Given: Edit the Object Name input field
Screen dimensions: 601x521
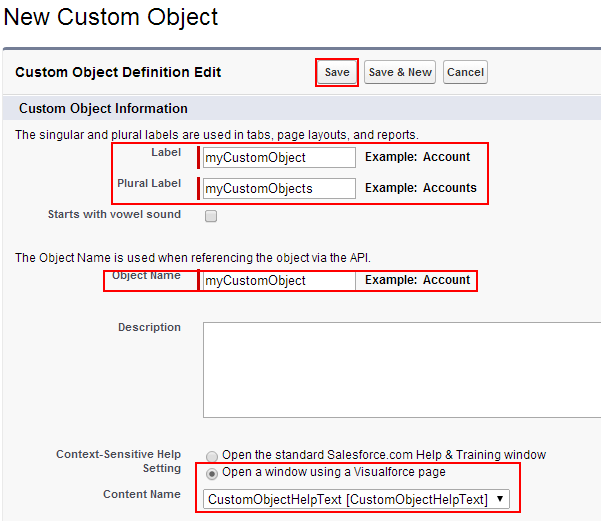Looking at the screenshot, I should point(279,281).
